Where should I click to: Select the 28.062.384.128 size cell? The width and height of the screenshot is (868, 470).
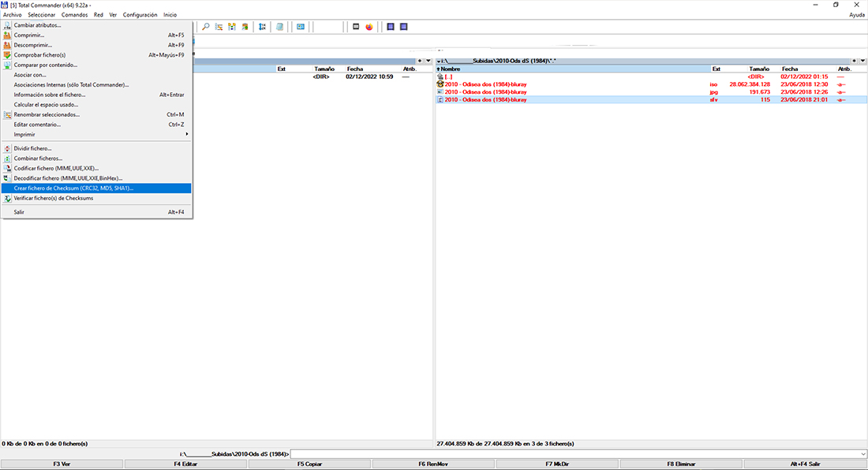coord(750,84)
